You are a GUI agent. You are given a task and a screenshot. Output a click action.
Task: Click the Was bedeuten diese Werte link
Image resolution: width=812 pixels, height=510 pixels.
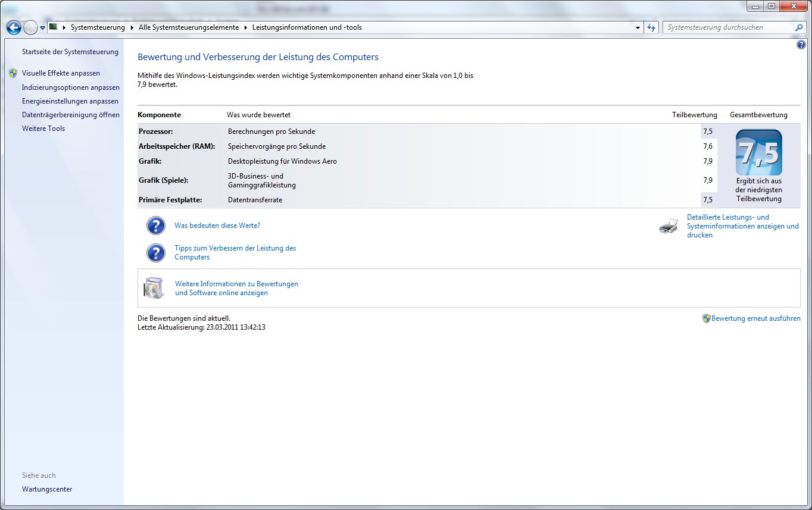[x=217, y=226]
